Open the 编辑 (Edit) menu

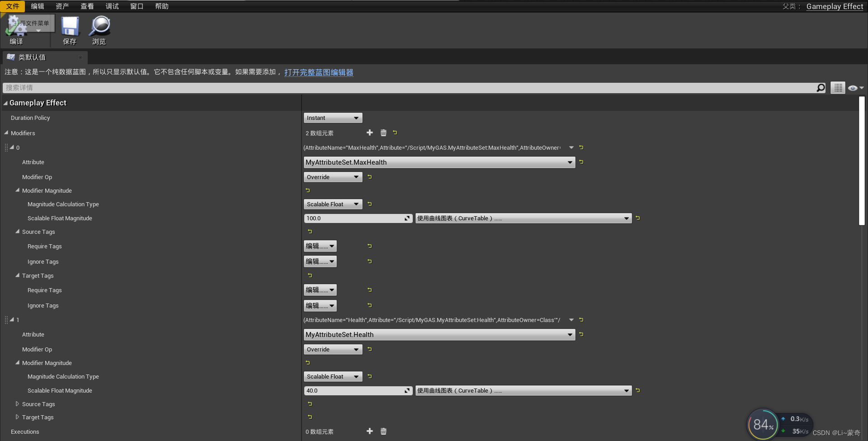[38, 6]
